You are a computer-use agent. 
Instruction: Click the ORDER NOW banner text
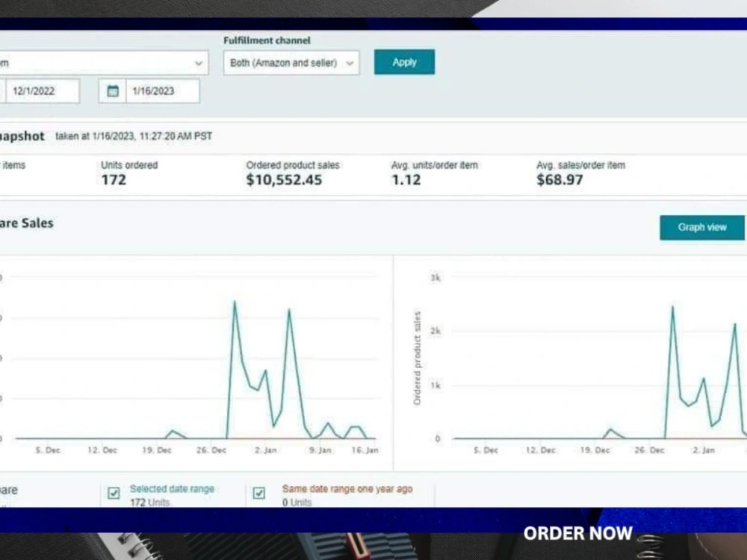pyautogui.click(x=578, y=533)
